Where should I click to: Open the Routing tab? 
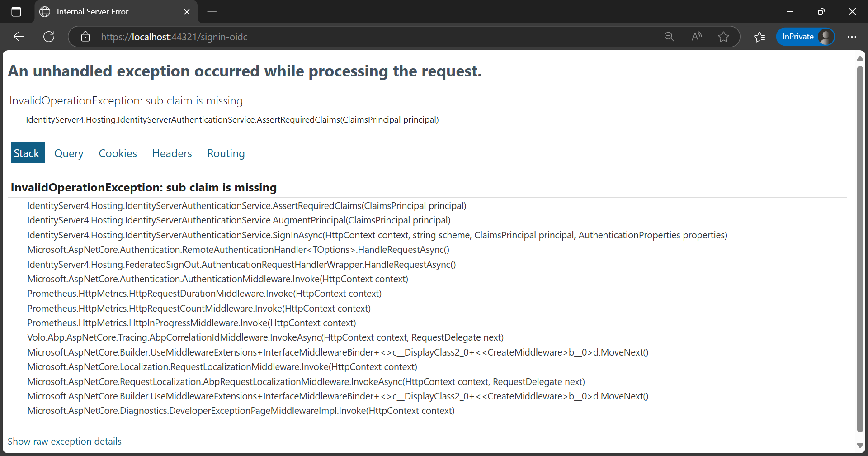pyautogui.click(x=226, y=153)
